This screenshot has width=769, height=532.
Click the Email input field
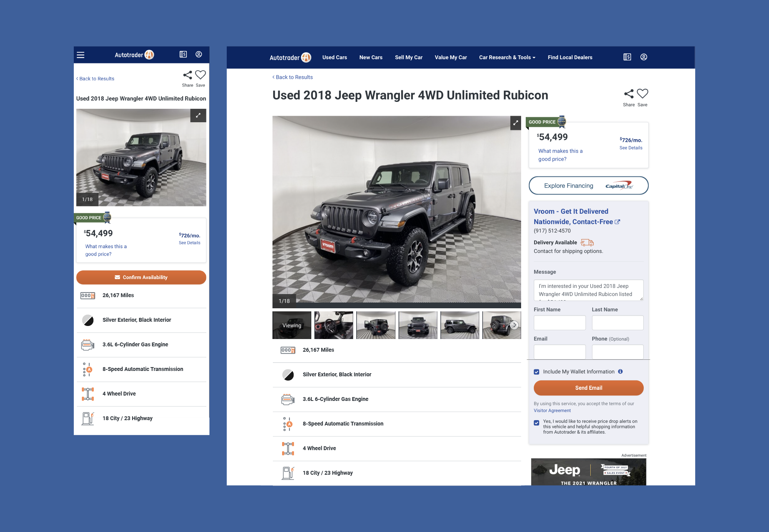click(x=560, y=351)
